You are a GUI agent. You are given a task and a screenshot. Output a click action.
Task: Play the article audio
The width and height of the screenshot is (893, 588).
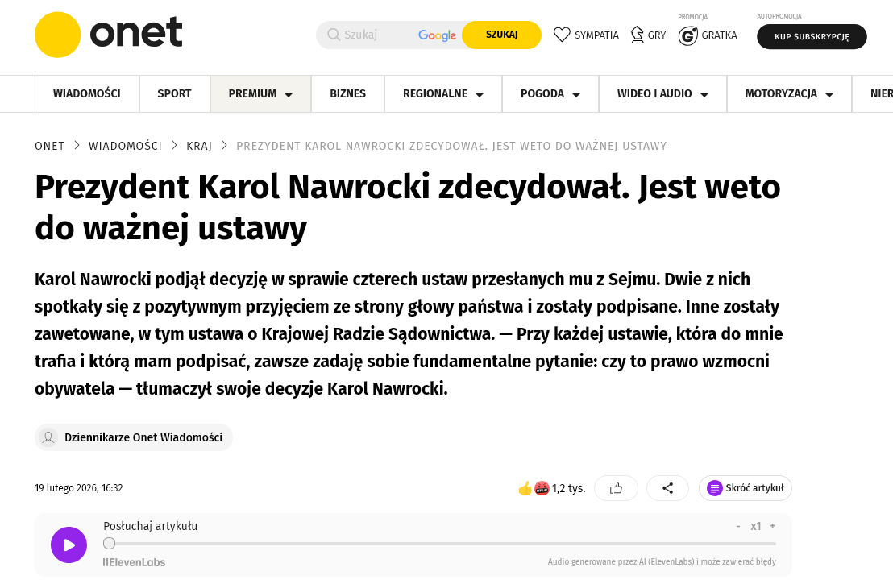69,545
